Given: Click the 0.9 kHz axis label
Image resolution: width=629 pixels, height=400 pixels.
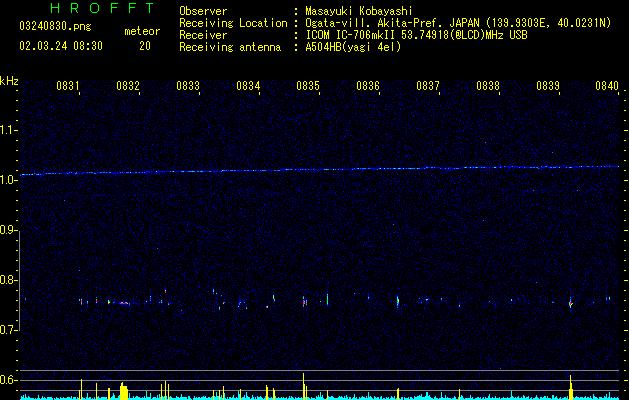Looking at the screenshot, I should 8,230.
